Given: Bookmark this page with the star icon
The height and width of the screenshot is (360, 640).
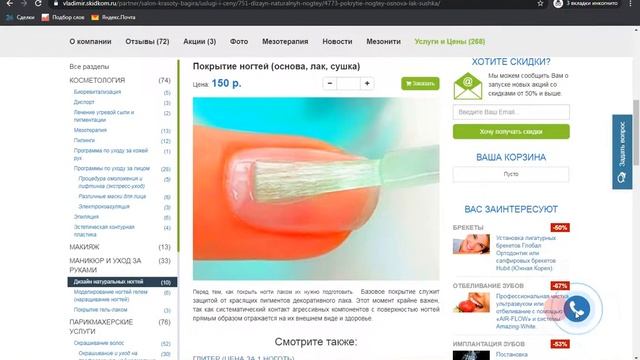Looking at the screenshot, I should [540, 3].
